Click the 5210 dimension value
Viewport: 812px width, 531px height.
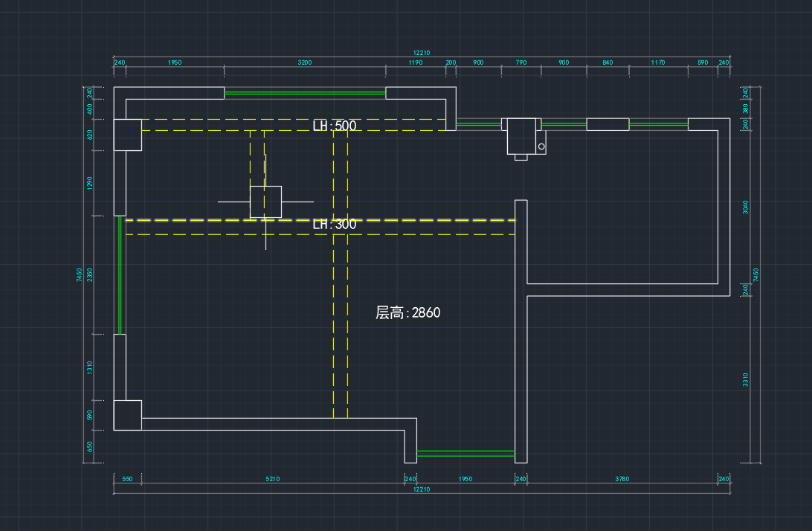(x=272, y=479)
